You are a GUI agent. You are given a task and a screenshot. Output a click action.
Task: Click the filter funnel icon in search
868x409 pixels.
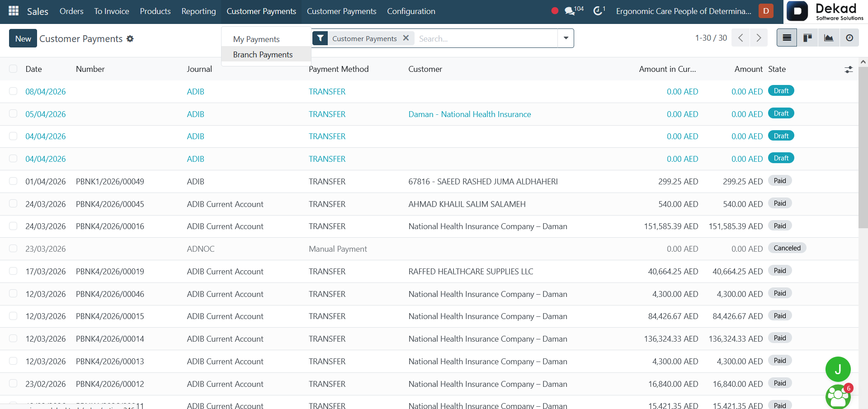coord(320,38)
